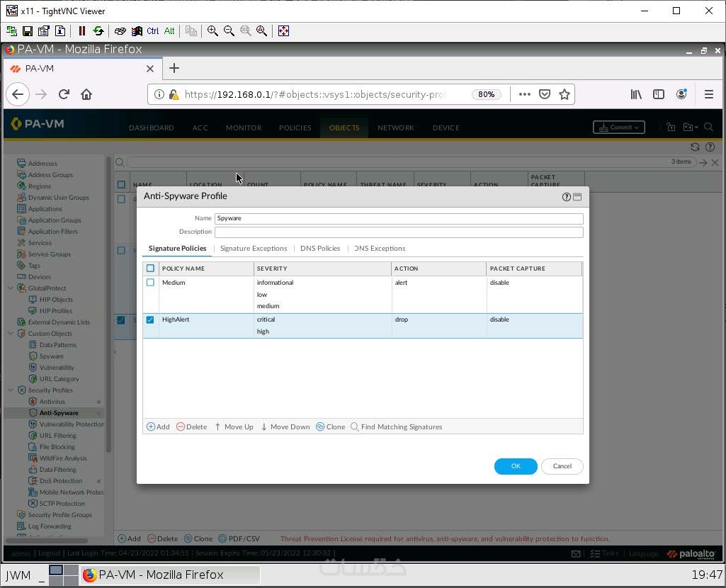
Task: Click the TightVNC new connection icon
Action: coord(11,31)
